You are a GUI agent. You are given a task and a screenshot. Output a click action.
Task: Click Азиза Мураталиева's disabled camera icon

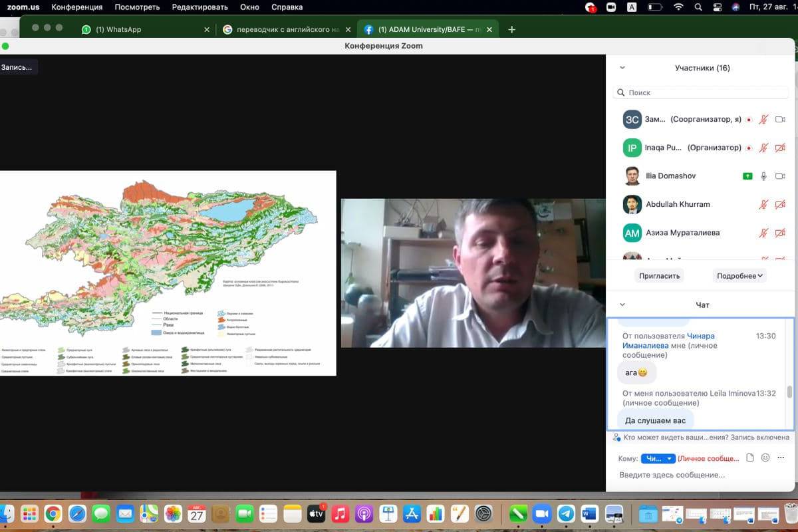(781, 233)
